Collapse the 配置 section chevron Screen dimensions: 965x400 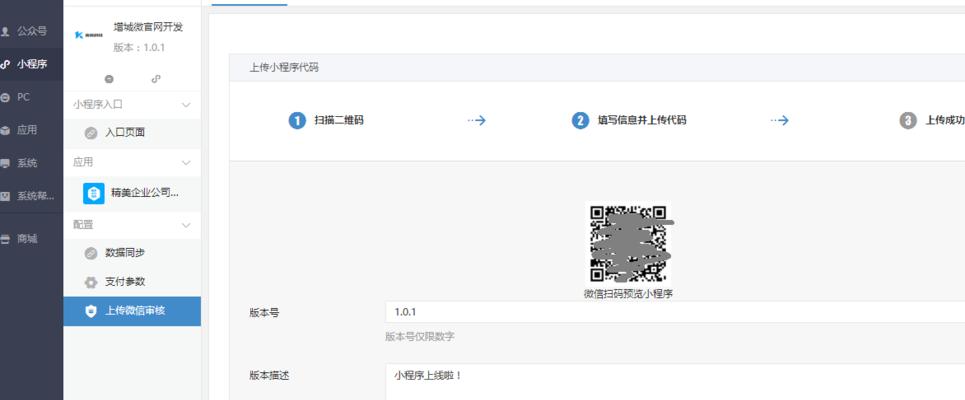tap(186, 226)
